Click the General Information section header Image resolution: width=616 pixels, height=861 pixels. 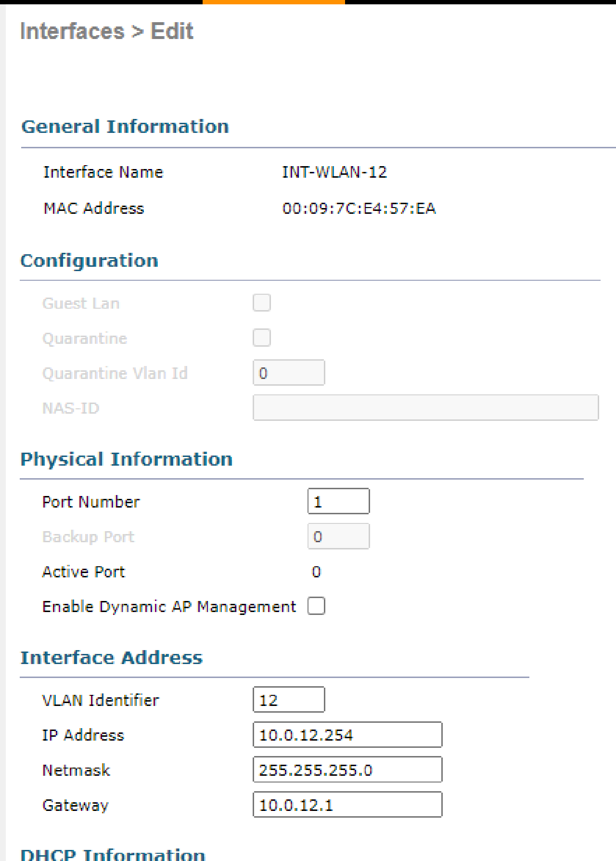[x=125, y=126]
